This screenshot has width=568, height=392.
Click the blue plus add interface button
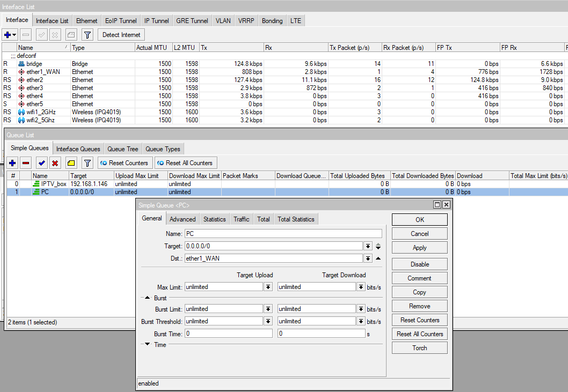(x=8, y=35)
